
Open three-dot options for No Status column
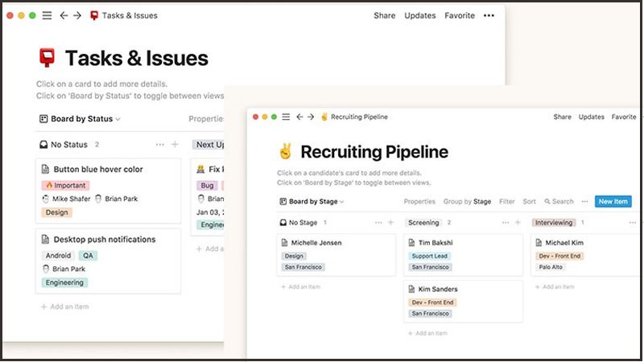(x=159, y=145)
